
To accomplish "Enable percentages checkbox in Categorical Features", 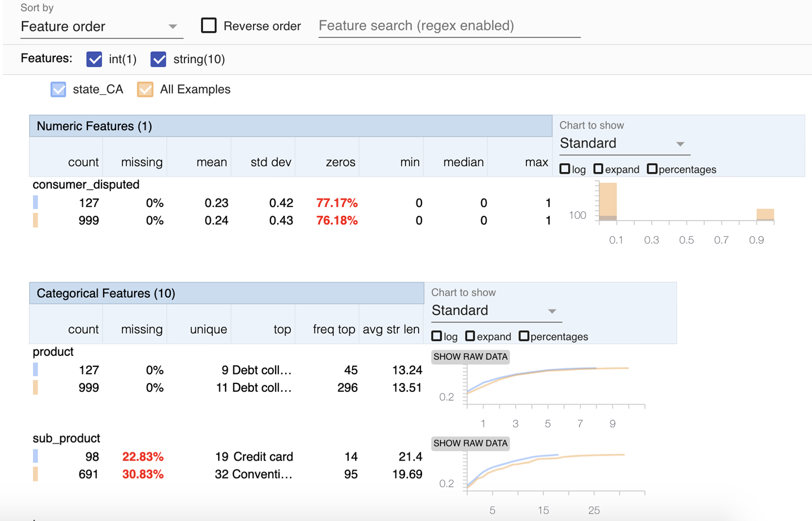I will [x=524, y=336].
